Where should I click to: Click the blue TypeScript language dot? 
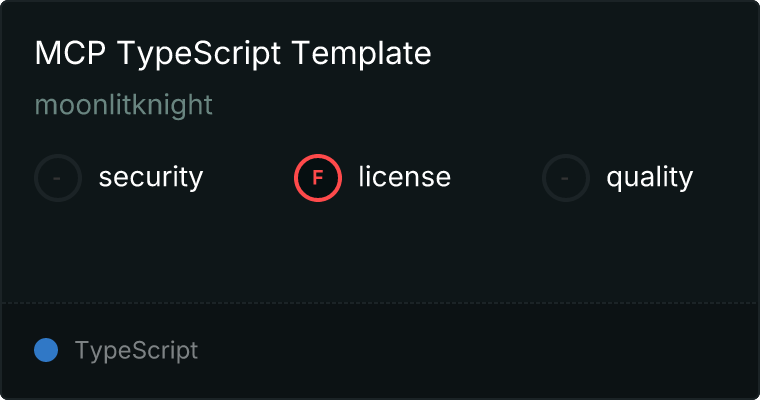46,350
